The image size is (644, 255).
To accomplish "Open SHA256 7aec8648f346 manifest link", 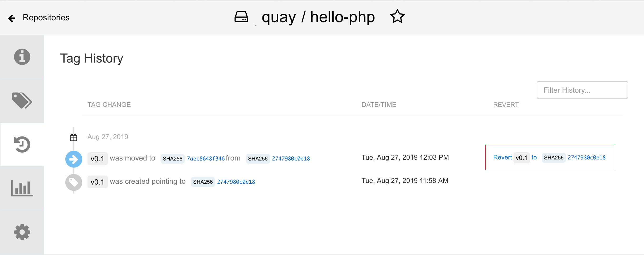I will coord(206,158).
